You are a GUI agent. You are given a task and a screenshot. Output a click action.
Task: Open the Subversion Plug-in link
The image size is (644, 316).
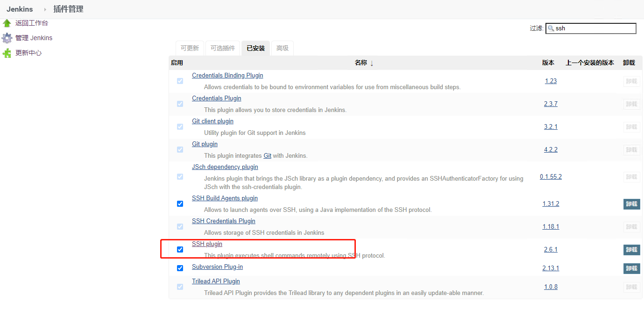217,267
